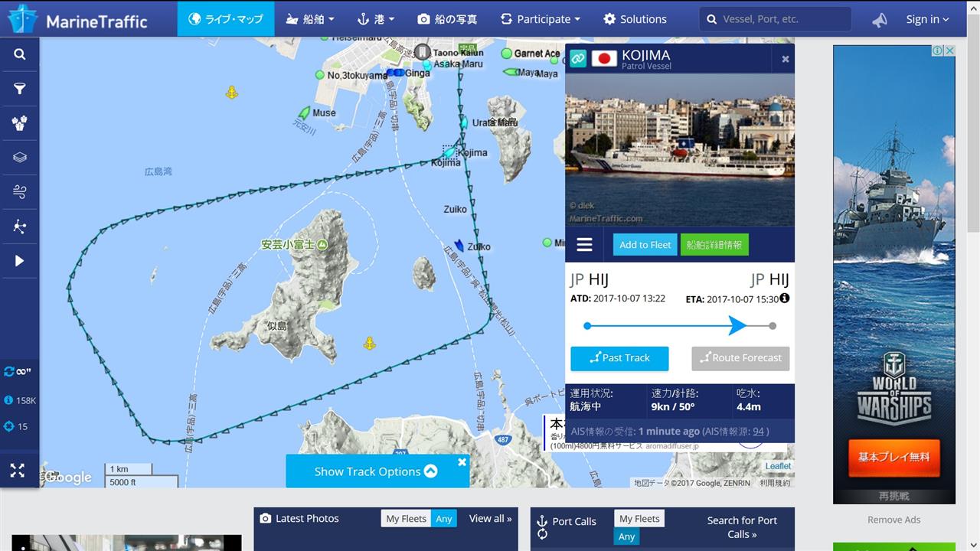Expand Show Track Options panel
980x551 pixels.
(x=377, y=471)
